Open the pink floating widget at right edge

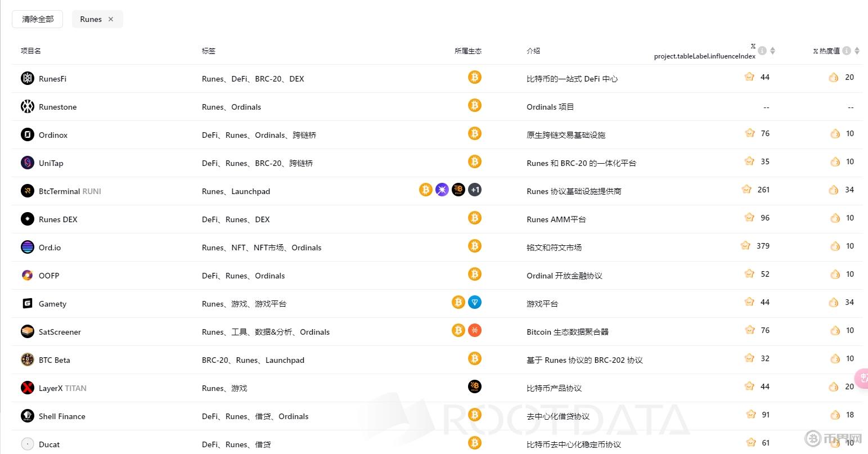861,378
